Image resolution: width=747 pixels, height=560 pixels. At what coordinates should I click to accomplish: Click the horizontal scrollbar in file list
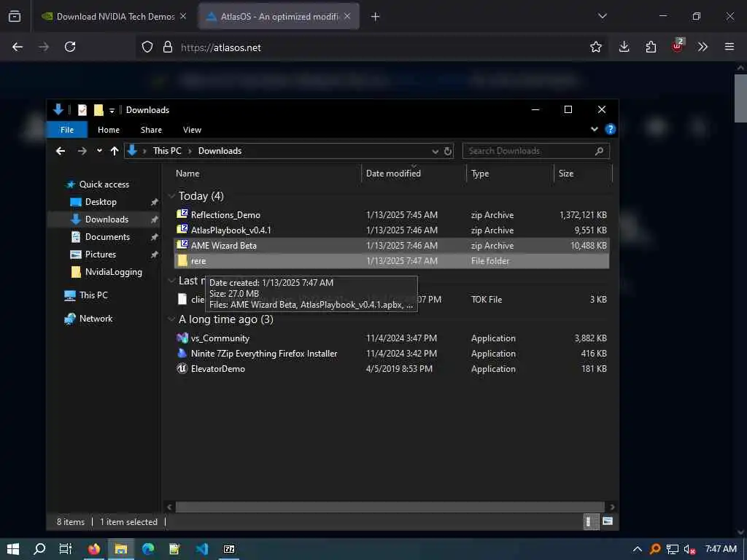[390, 507]
